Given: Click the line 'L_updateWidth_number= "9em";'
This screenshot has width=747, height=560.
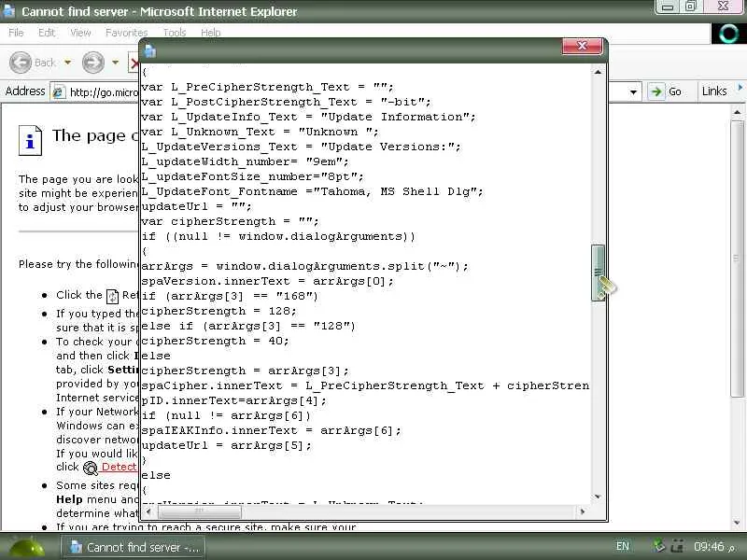Looking at the screenshot, I should [x=245, y=161].
